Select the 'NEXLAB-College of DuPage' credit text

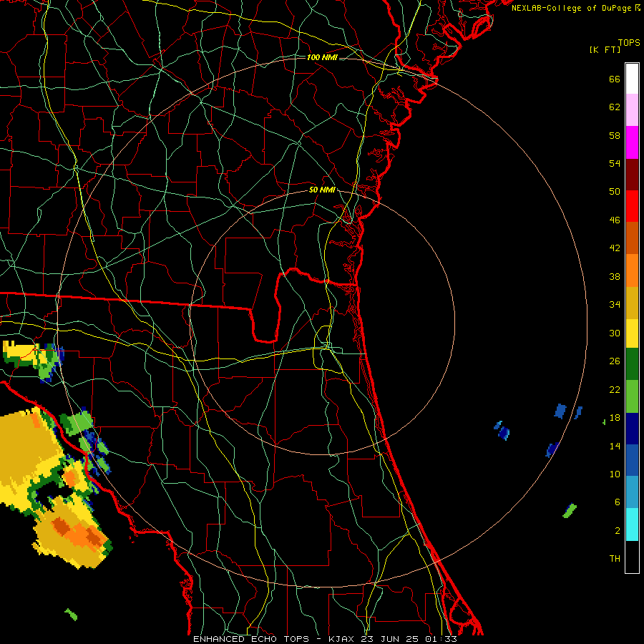pos(571,8)
